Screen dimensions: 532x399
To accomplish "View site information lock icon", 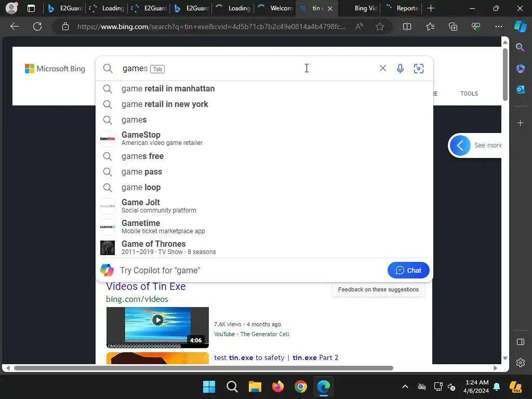I will pyautogui.click(x=65, y=26).
